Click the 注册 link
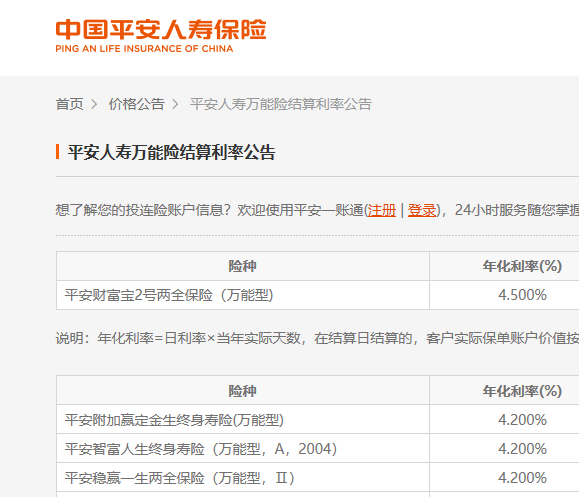This screenshot has width=579, height=497. tap(381, 210)
